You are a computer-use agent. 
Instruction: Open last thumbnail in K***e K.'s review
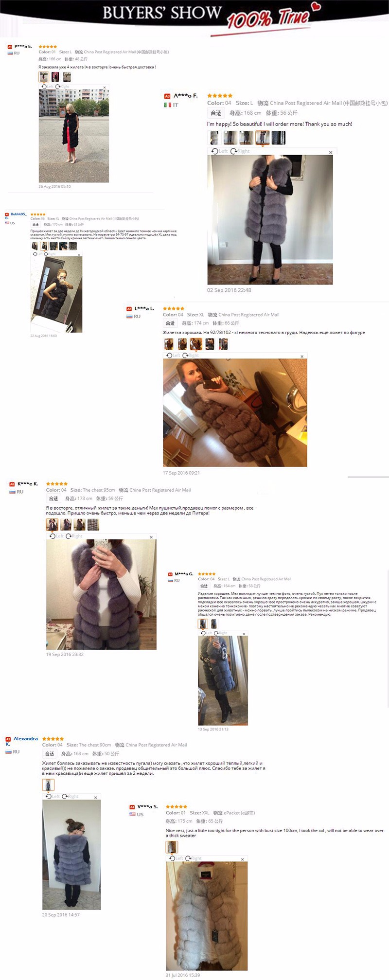[93, 524]
